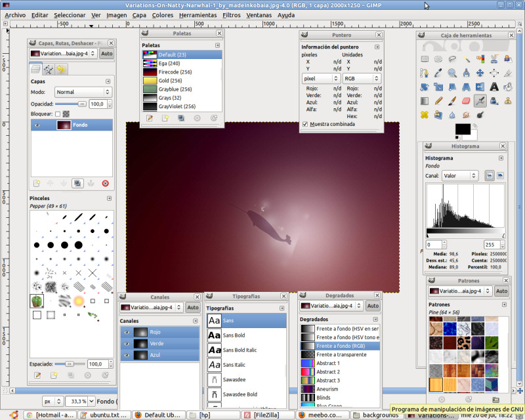Viewport: 525px width, 420px height.
Task: Open the píxel units dropdown in Puntero
Action: tap(321, 78)
